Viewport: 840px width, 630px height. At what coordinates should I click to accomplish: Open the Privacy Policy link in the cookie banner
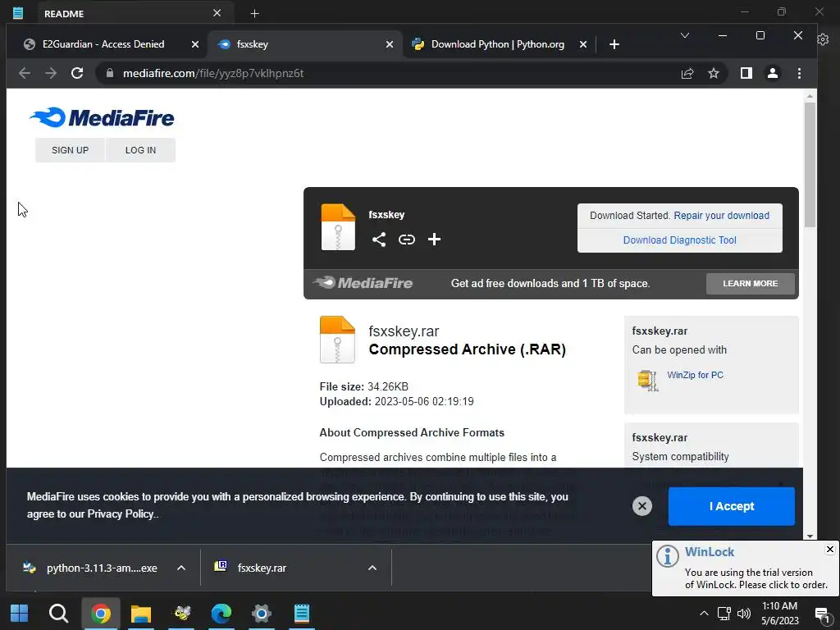pyautogui.click(x=121, y=514)
